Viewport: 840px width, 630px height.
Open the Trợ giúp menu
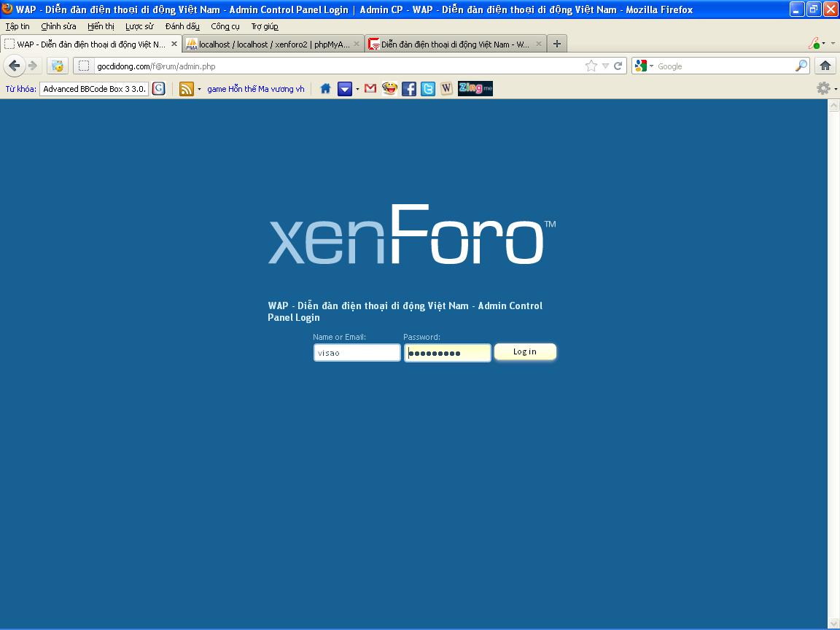(x=265, y=26)
